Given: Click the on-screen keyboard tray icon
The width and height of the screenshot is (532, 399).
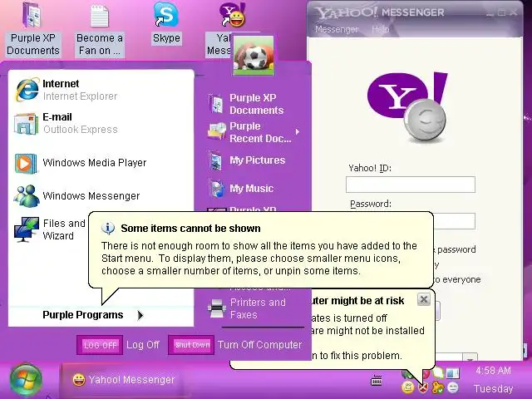Looking at the screenshot, I should tap(377, 381).
